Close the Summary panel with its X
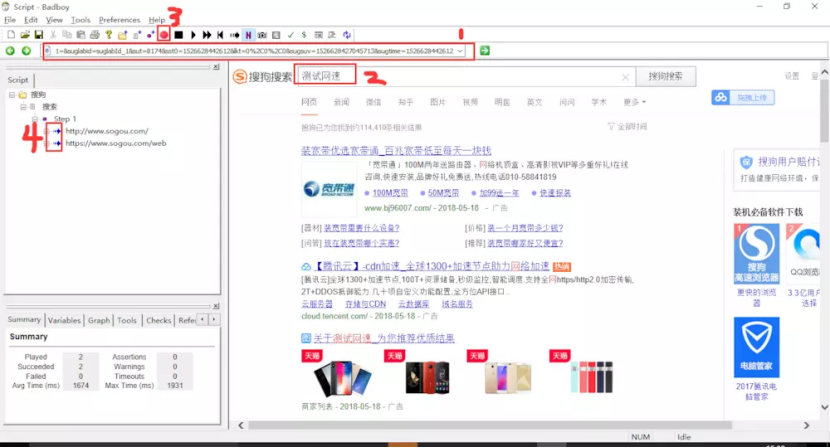 [216, 306]
